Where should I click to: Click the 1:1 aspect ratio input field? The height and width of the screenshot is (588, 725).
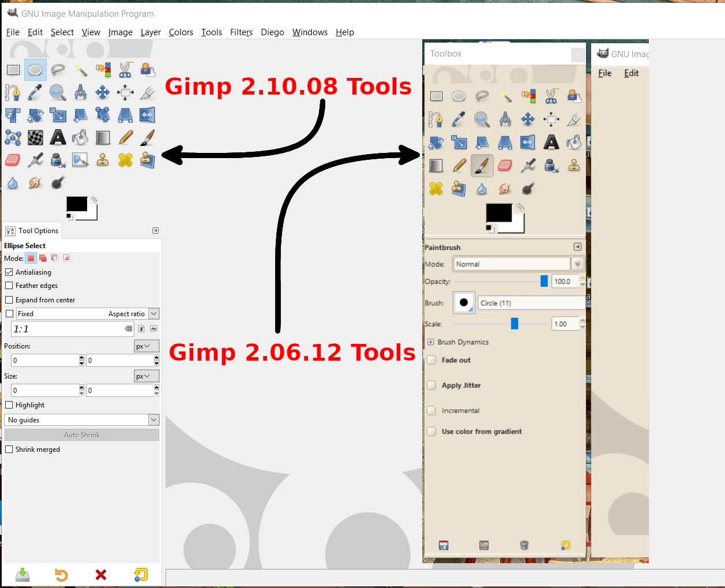tap(73, 329)
